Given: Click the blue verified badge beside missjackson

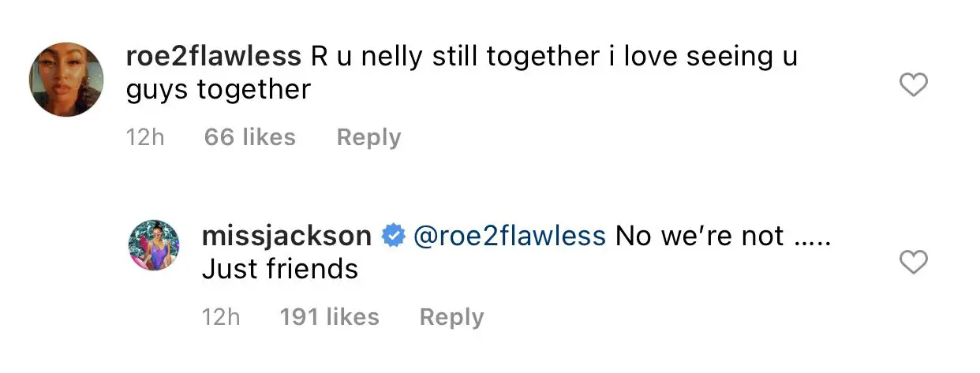Looking at the screenshot, I should pyautogui.click(x=392, y=236).
